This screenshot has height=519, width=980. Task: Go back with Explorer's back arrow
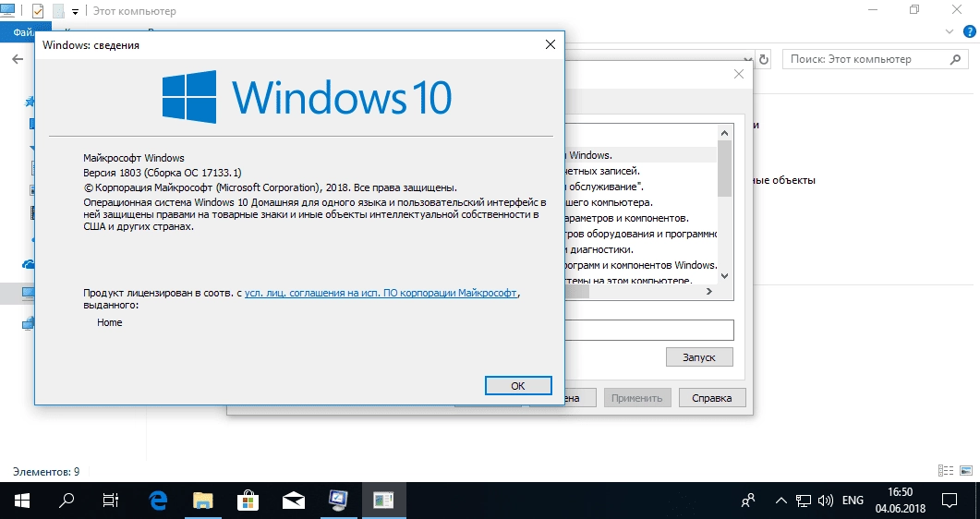point(18,59)
